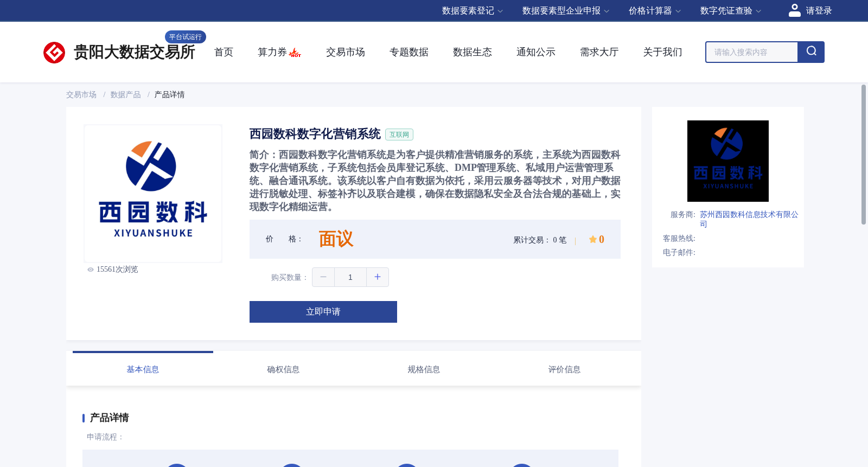Click the 贵阳大数据交易所 site title
The image size is (868, 467).
(x=134, y=53)
